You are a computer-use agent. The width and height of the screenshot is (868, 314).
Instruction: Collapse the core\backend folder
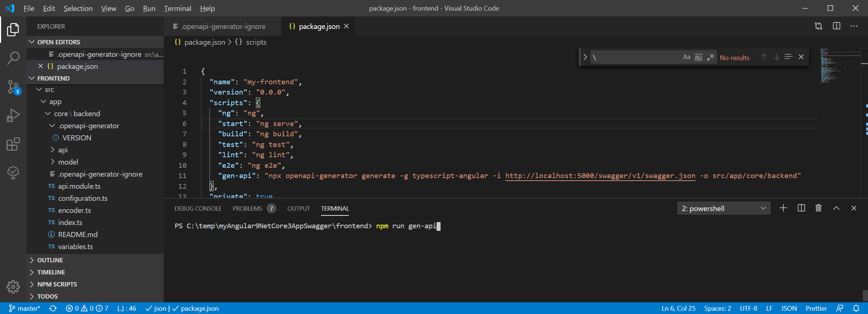pyautogui.click(x=48, y=114)
